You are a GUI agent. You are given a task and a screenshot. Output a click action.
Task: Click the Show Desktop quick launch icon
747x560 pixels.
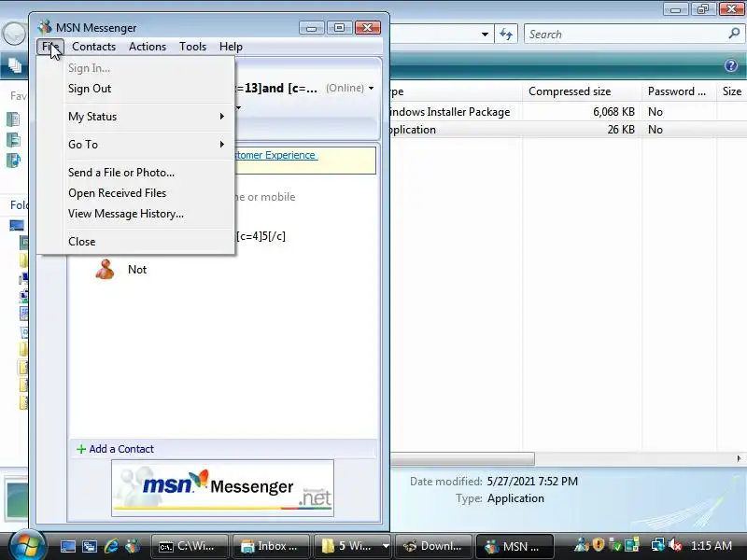coord(67,546)
